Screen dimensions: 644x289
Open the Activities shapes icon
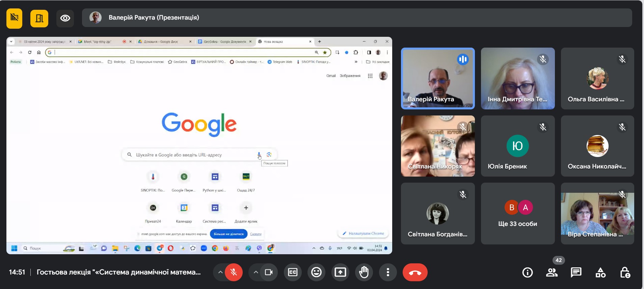pos(600,272)
